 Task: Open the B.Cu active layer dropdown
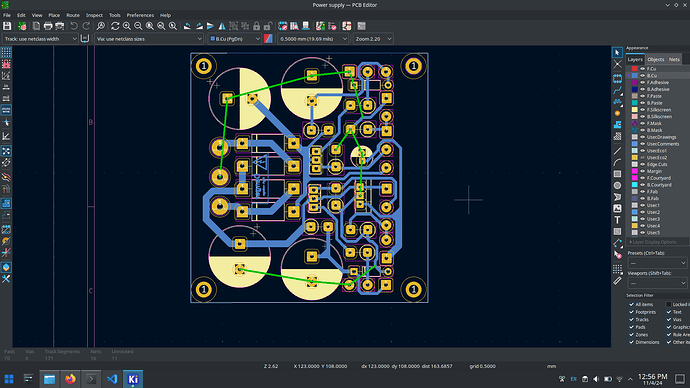235,39
